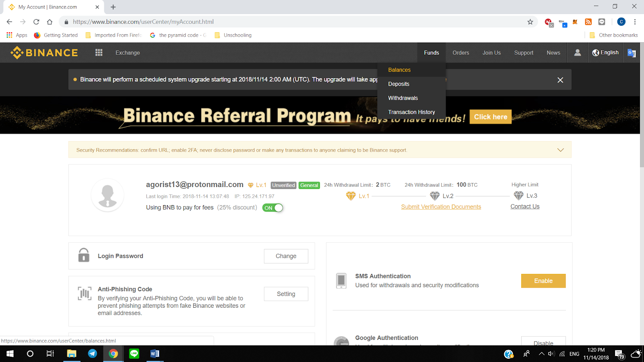Toggle BNB fee payment switch off
Screen dimensions: 644x362
click(272, 208)
